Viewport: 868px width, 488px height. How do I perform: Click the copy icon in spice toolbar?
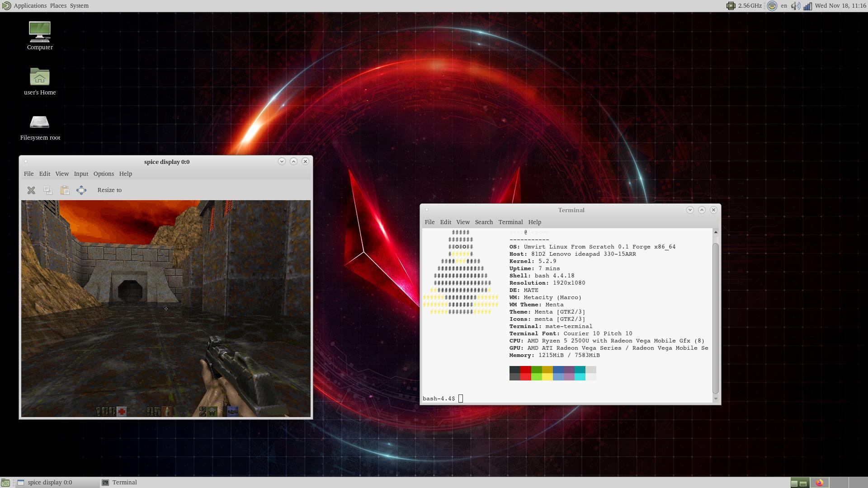point(48,190)
